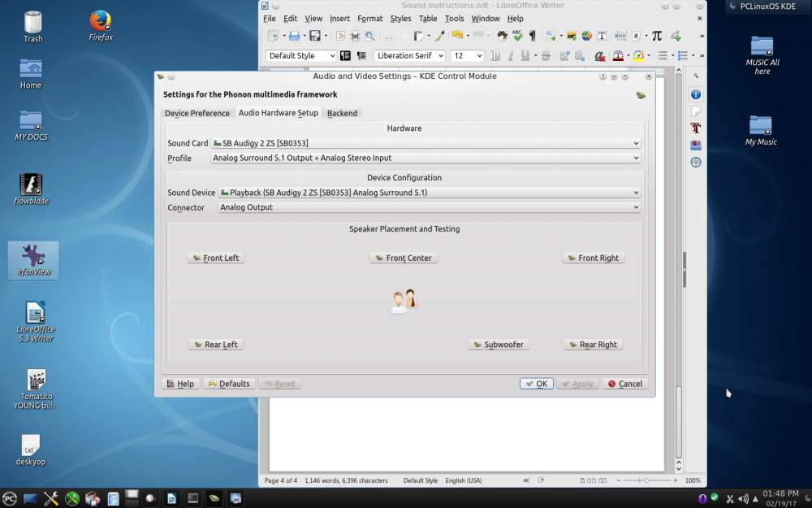This screenshot has width=812, height=508.
Task: Insert chart using pie chart icon
Action: coord(587,36)
